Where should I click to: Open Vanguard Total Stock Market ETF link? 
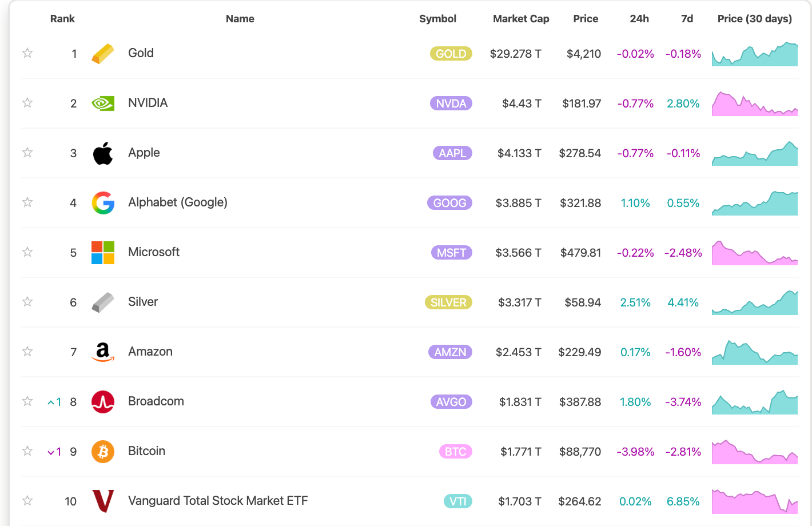[218, 501]
